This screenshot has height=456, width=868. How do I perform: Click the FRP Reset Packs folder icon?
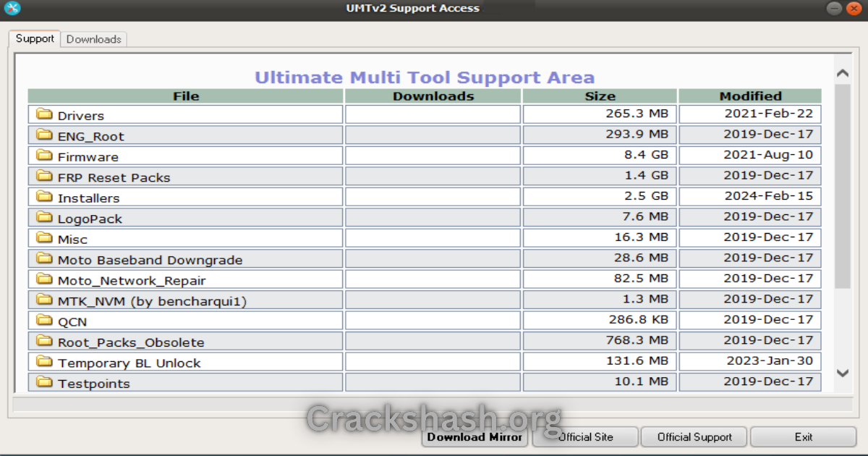click(x=45, y=176)
